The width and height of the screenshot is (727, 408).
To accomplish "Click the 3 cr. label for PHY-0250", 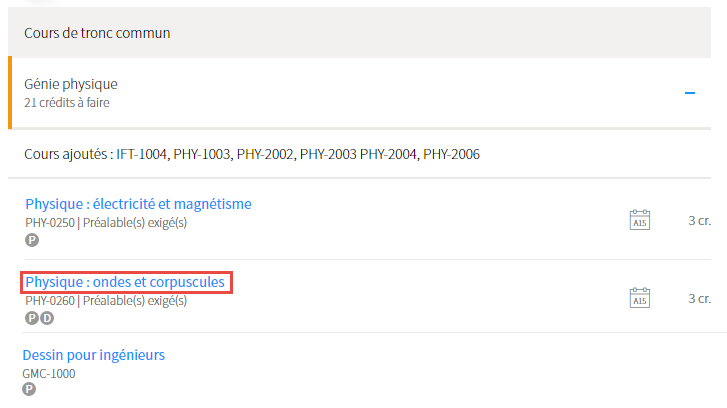I will tap(699, 221).
